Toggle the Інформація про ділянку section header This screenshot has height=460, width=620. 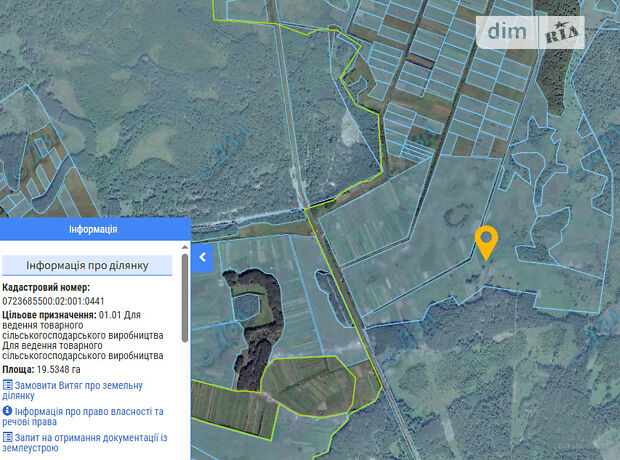[87, 265]
